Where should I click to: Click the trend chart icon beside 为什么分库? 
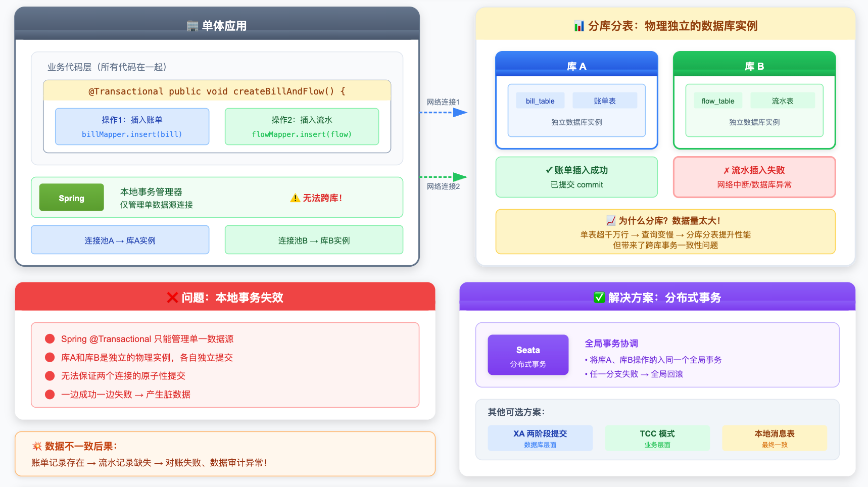click(611, 221)
